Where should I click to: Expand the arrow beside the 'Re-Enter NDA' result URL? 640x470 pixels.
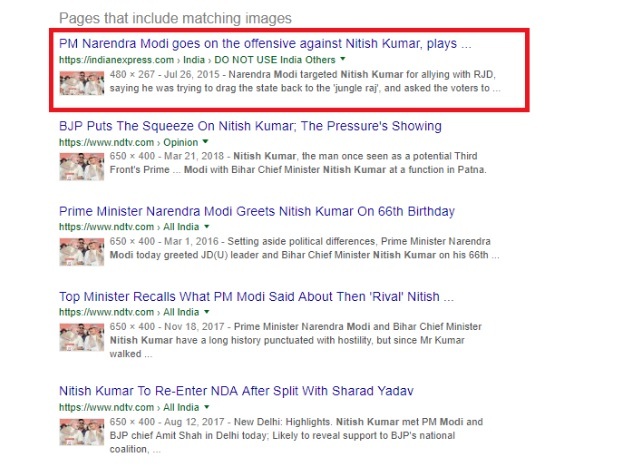click(207, 407)
